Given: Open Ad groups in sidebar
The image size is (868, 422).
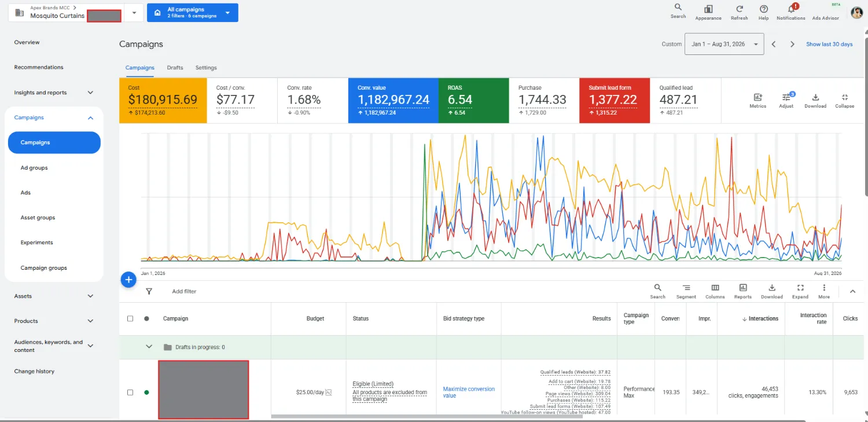Looking at the screenshot, I should click(34, 168).
